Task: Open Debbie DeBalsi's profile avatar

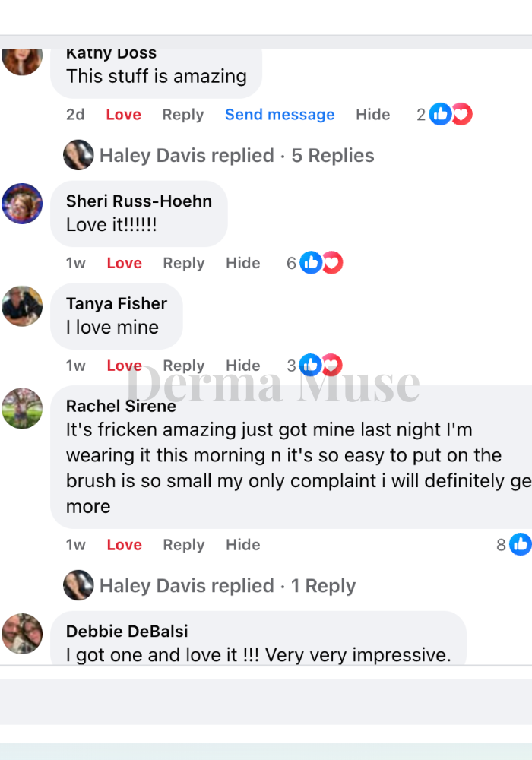Action: tap(22, 634)
